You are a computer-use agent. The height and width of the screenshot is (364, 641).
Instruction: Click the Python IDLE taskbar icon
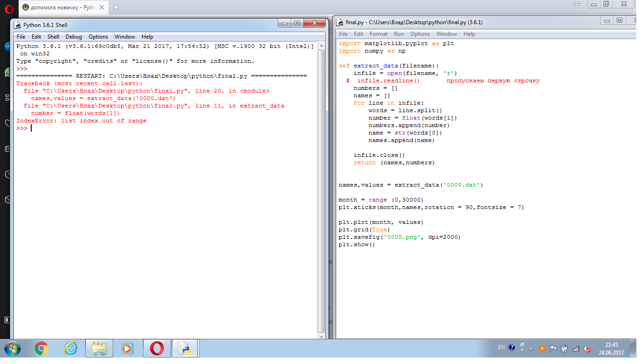[x=185, y=348]
